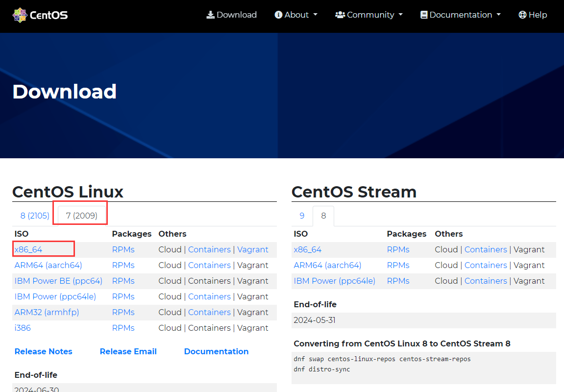Image resolution: width=564 pixels, height=392 pixels.
Task: Click the Stream end-of-life date 2024-05-31
Action: tap(315, 320)
